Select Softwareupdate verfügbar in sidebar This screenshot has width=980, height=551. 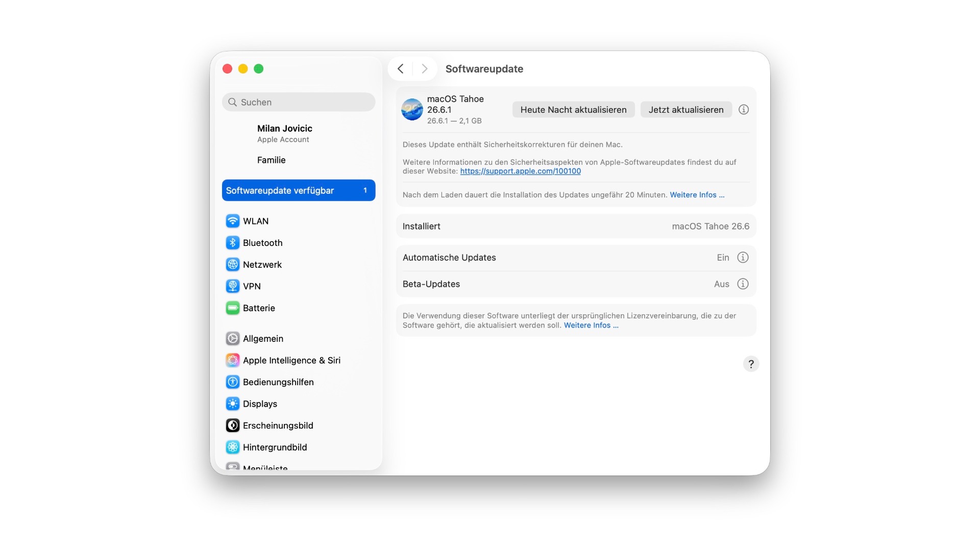(299, 190)
